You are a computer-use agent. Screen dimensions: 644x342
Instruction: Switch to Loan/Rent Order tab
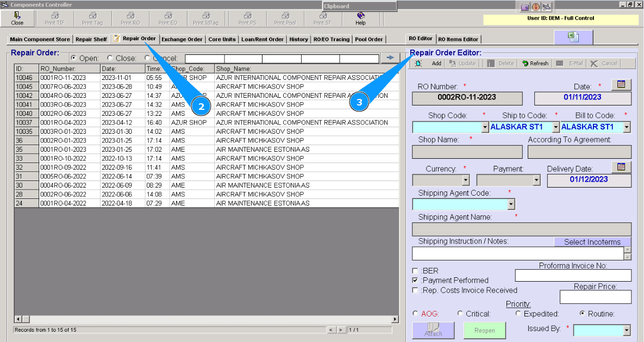[x=262, y=40]
